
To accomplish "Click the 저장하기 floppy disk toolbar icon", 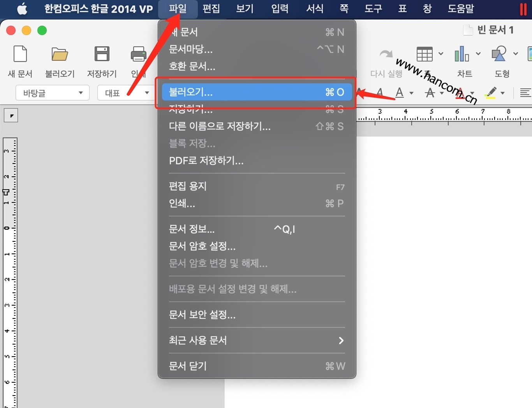I will tap(102, 54).
